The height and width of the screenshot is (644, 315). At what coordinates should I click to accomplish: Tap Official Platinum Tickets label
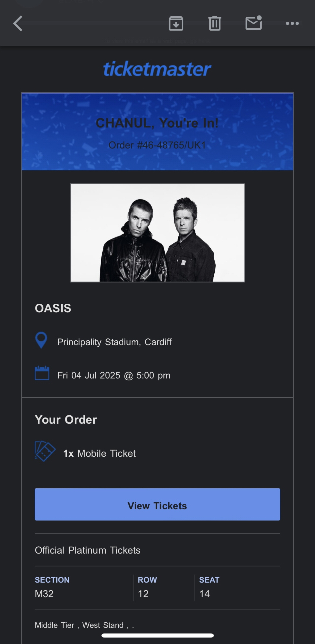[x=88, y=550]
